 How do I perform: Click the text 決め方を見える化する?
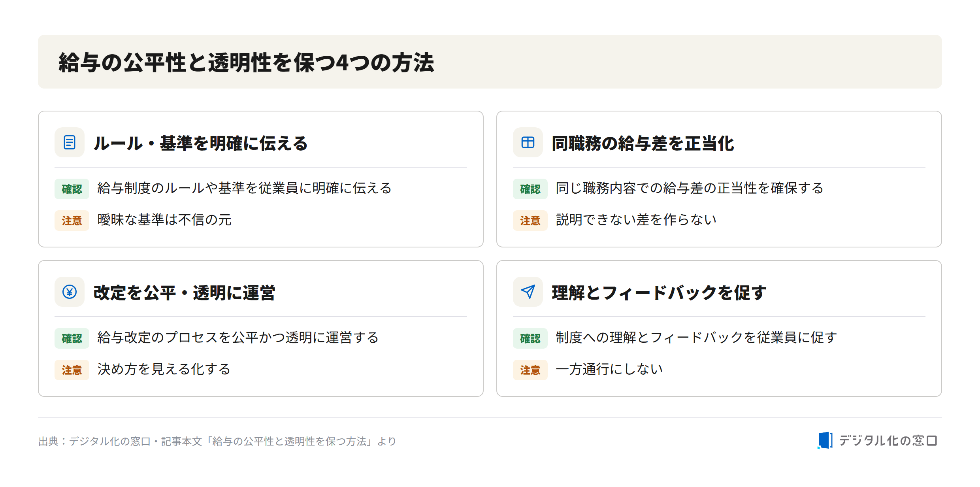[x=164, y=369]
